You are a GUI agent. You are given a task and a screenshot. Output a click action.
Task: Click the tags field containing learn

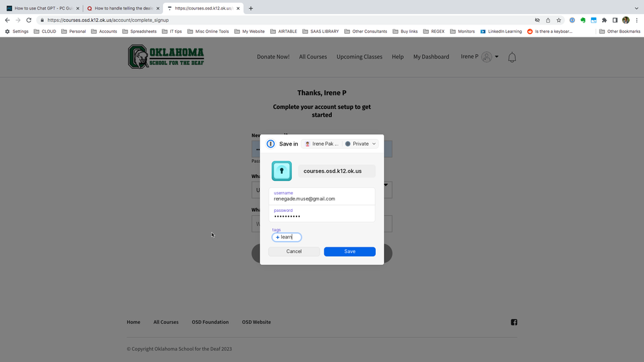[287, 237]
